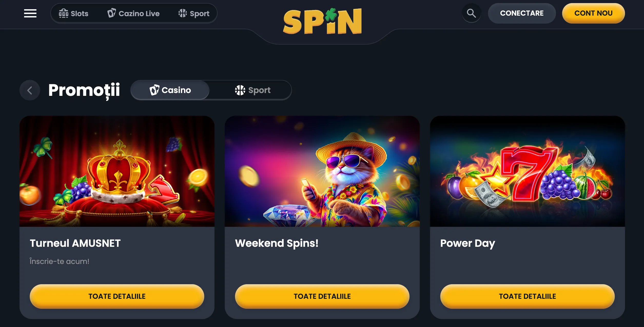Click the Înscrie-te acum text

pyautogui.click(x=59, y=262)
